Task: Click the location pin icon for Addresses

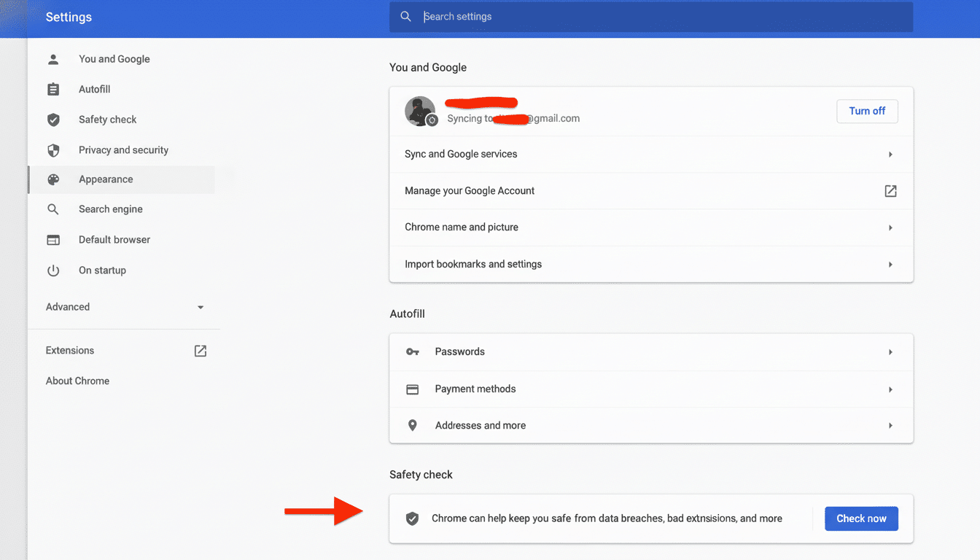Action: pyautogui.click(x=413, y=425)
